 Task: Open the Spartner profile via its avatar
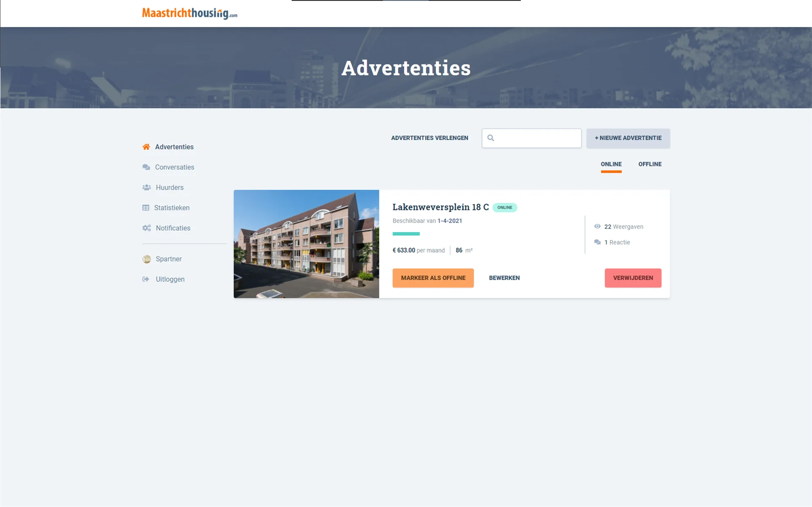click(x=146, y=259)
